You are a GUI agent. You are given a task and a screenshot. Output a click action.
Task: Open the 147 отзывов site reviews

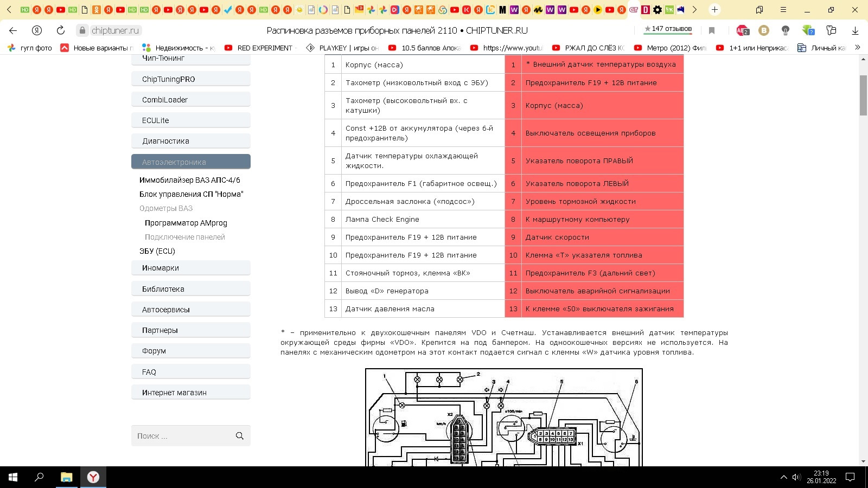coord(668,29)
